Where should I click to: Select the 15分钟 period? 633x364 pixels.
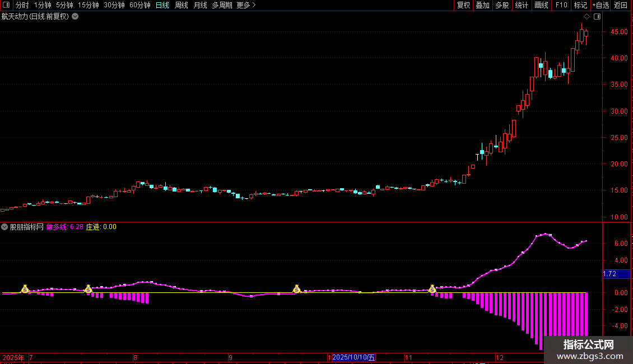[89, 5]
